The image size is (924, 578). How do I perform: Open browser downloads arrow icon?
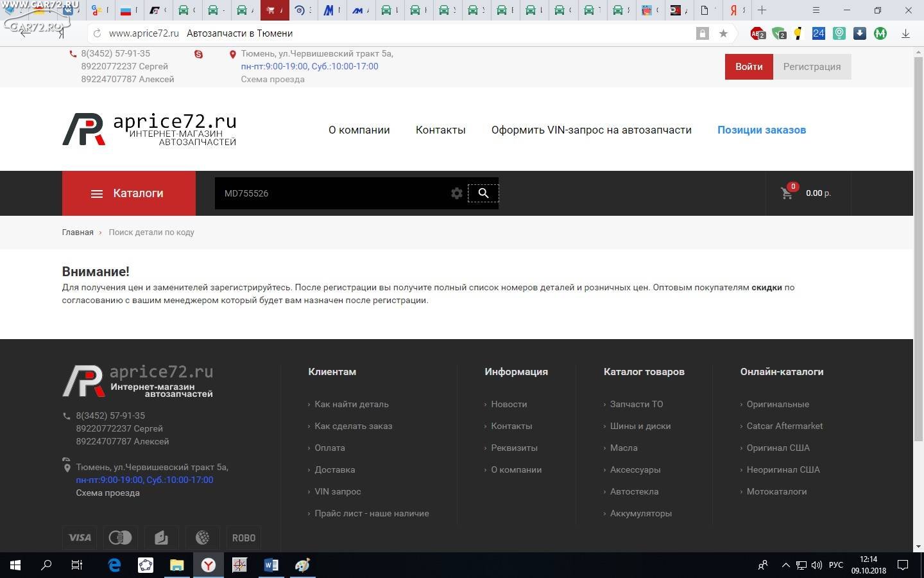pyautogui.click(x=905, y=33)
